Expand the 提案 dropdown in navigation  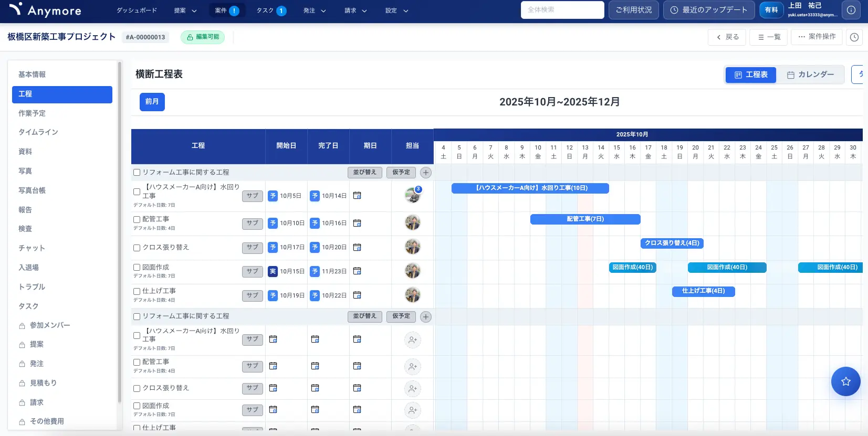click(x=185, y=10)
